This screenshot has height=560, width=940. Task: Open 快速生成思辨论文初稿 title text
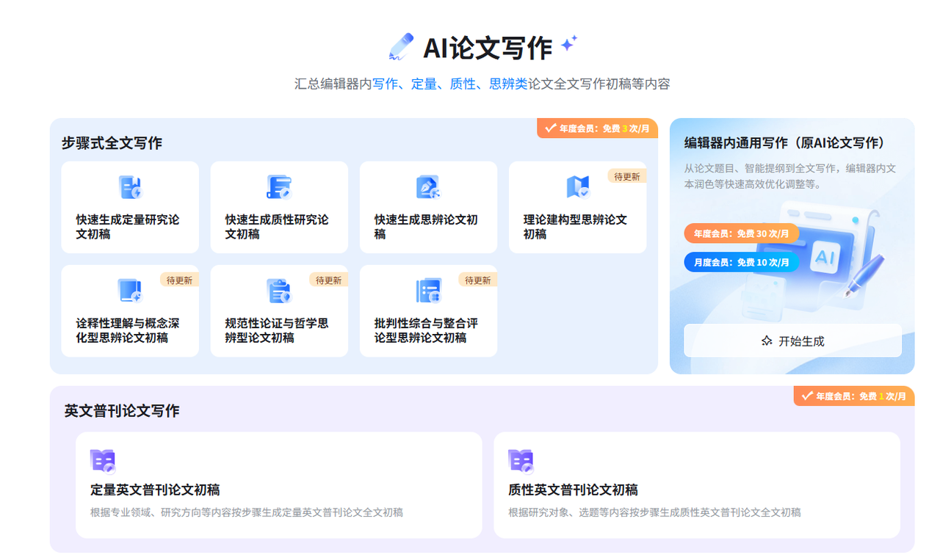[x=426, y=227]
